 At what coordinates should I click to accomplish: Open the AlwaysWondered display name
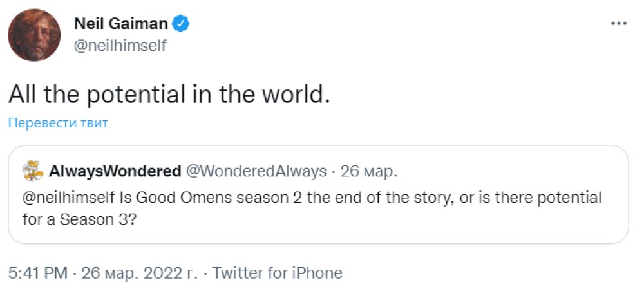coord(115,171)
